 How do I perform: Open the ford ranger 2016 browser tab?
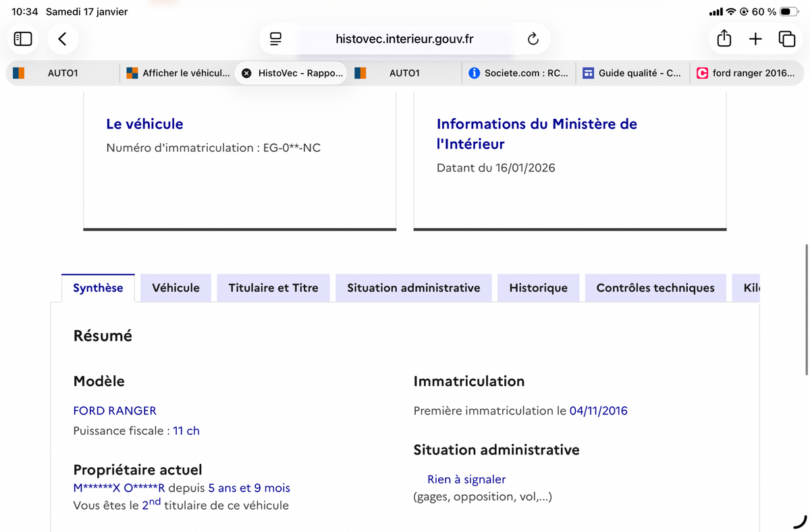[747, 73]
